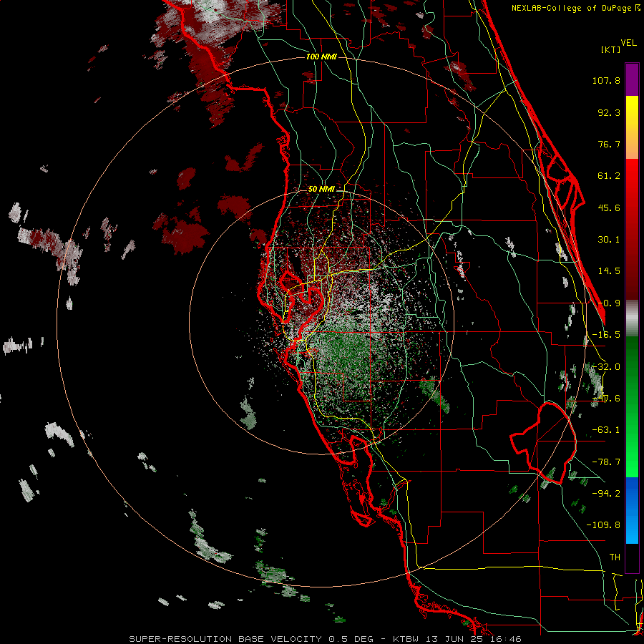Pick the blue segment of color bar

(632, 510)
